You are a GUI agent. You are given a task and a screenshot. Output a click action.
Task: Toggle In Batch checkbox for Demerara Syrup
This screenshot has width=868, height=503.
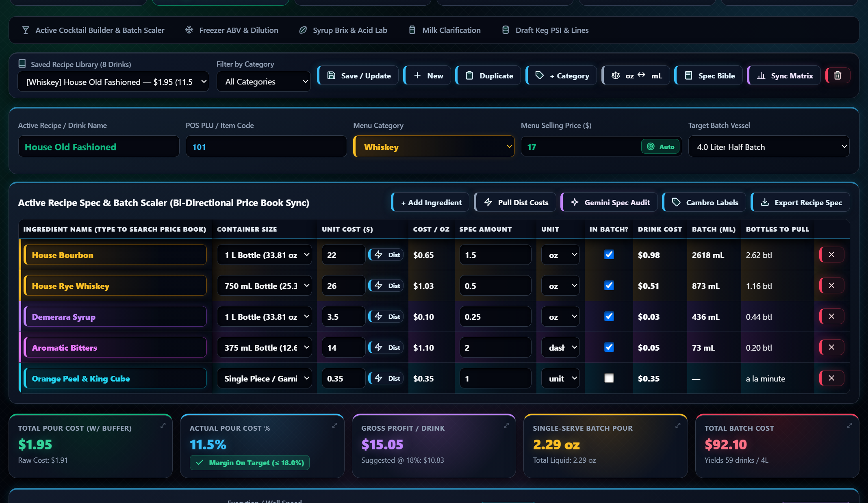coord(609,317)
